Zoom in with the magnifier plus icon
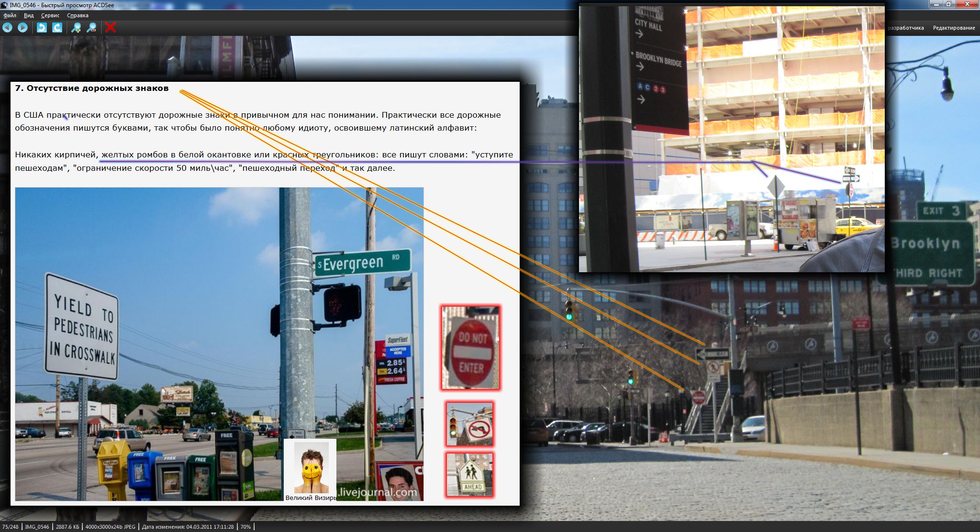 click(x=76, y=27)
